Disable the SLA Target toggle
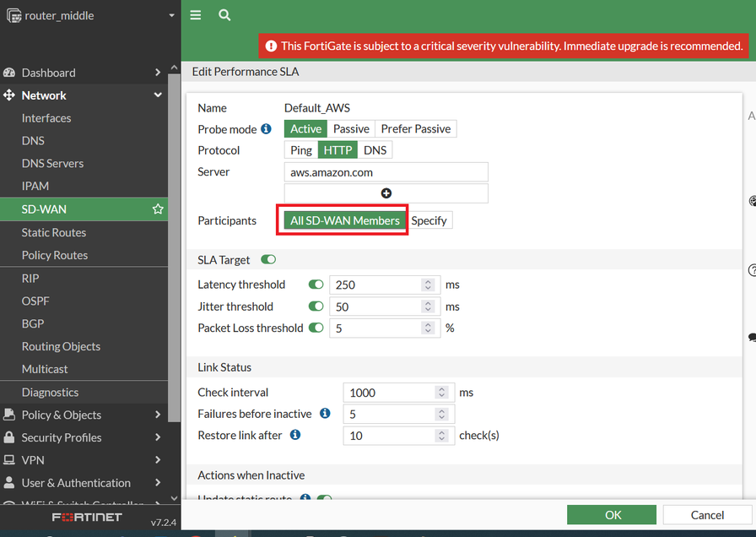This screenshot has height=537, width=756. [268, 260]
